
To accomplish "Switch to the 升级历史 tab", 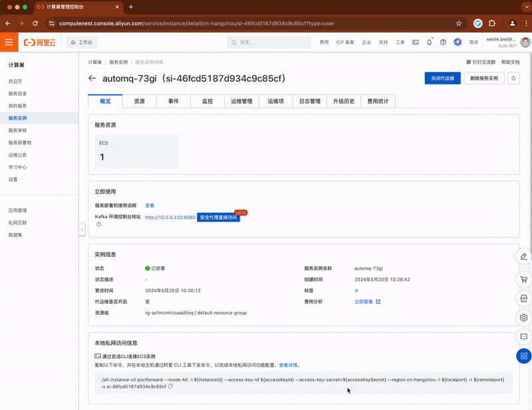I will click(344, 101).
